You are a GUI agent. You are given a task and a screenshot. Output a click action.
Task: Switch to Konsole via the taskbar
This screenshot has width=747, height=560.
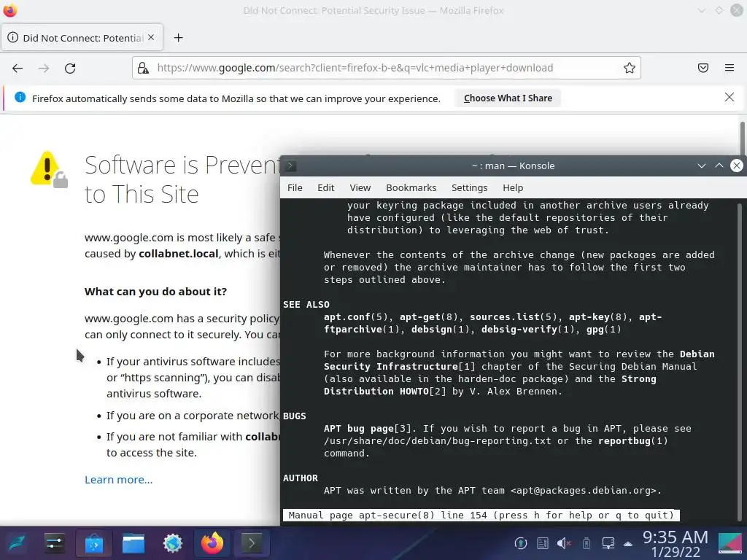pyautogui.click(x=252, y=542)
